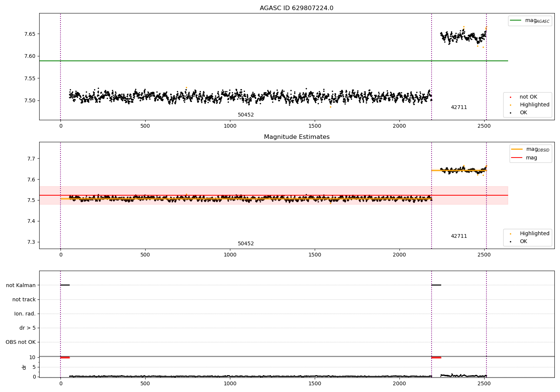Image resolution: width=560 pixels, height=392 pixels.
Task: Click the Magnitude Estimates plot title
Action: tap(296, 137)
